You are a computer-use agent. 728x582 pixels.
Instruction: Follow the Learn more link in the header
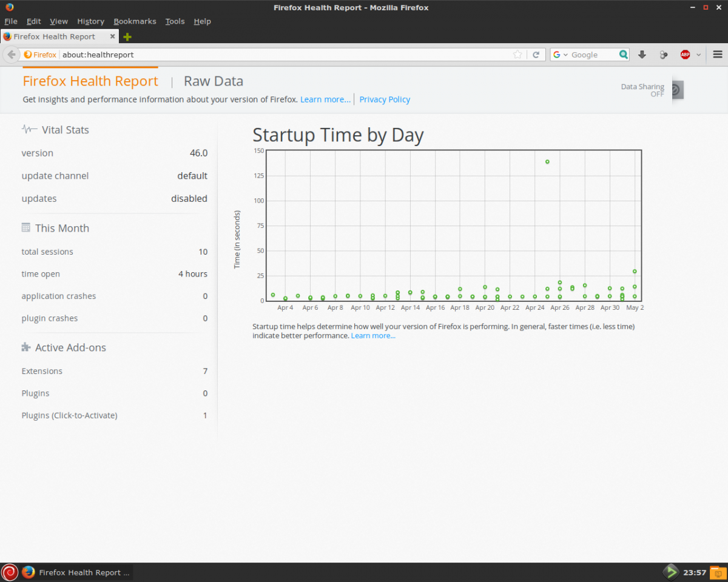[325, 99]
